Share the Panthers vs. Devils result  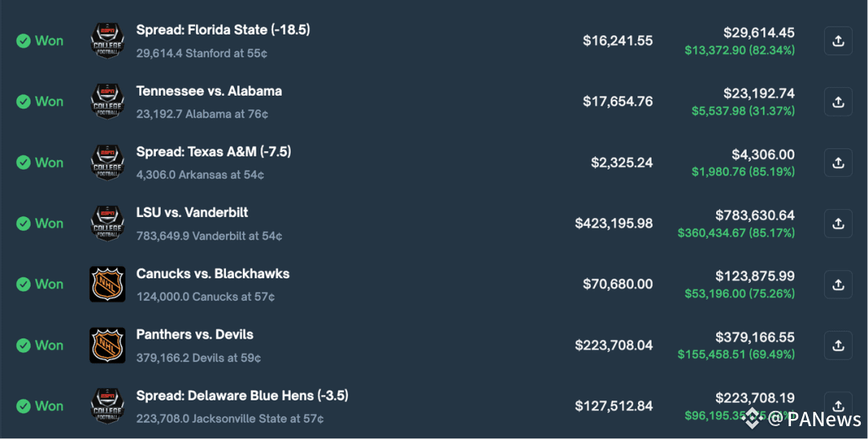coord(838,346)
